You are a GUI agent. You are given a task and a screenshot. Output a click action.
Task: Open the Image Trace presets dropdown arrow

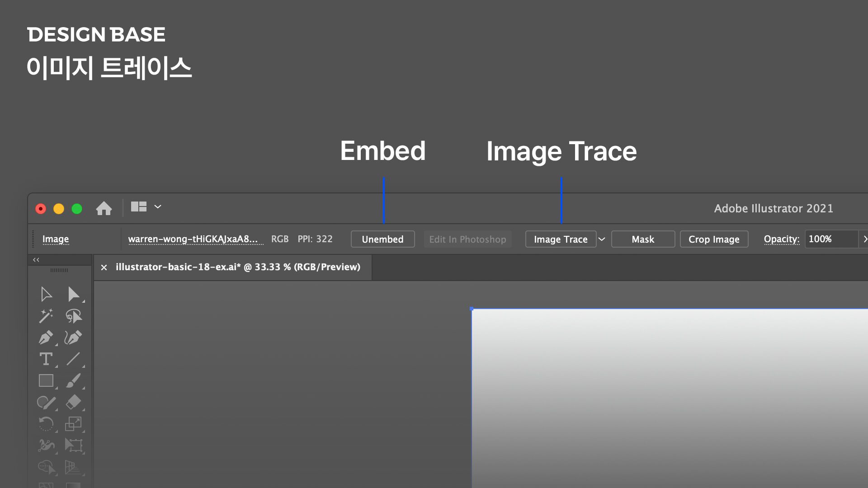(602, 239)
